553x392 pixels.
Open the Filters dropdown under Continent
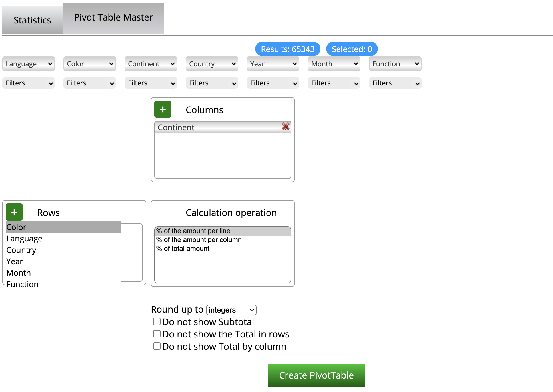click(x=151, y=83)
